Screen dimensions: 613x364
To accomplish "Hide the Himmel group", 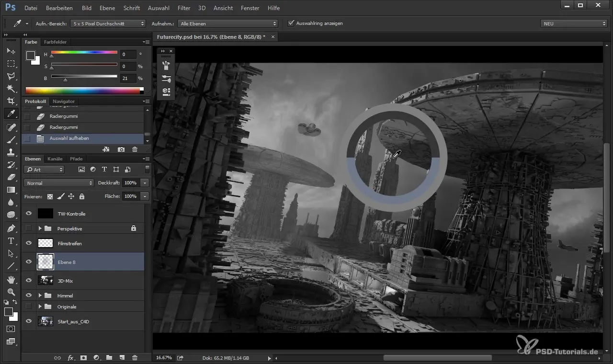I will click(28, 296).
